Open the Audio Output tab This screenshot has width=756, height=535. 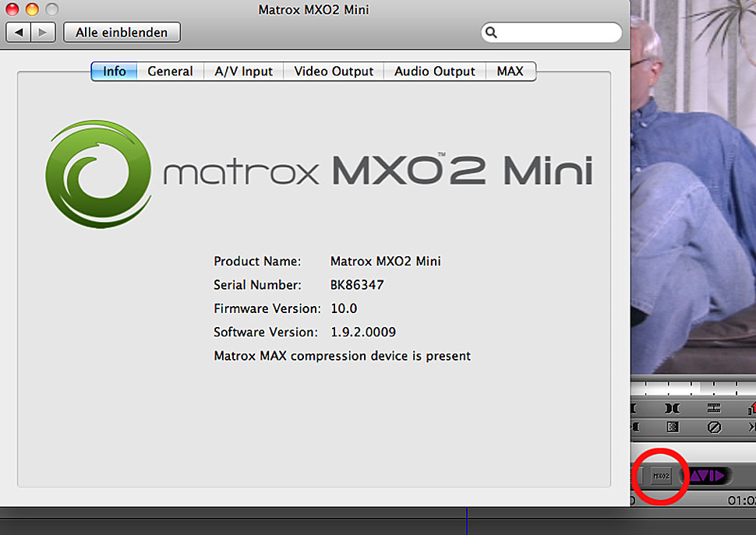point(434,71)
